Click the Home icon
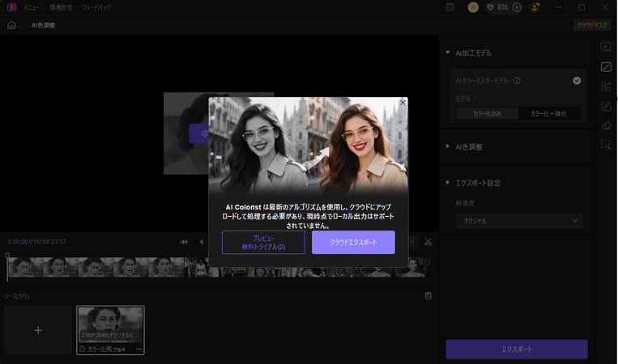The image size is (618, 364). pos(11,25)
